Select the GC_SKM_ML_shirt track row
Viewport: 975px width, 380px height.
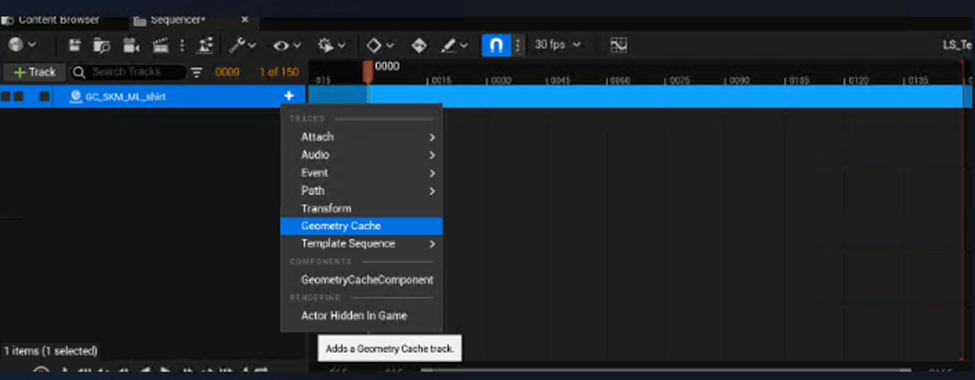(x=152, y=96)
